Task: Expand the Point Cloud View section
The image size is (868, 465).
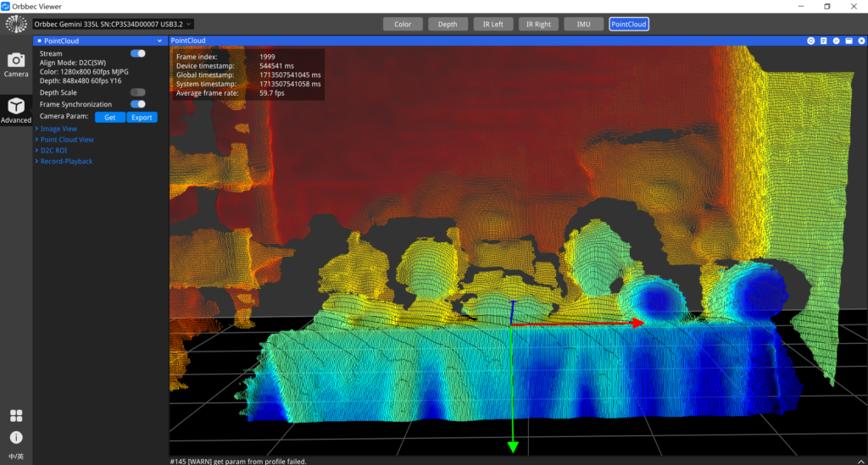Action: point(66,140)
